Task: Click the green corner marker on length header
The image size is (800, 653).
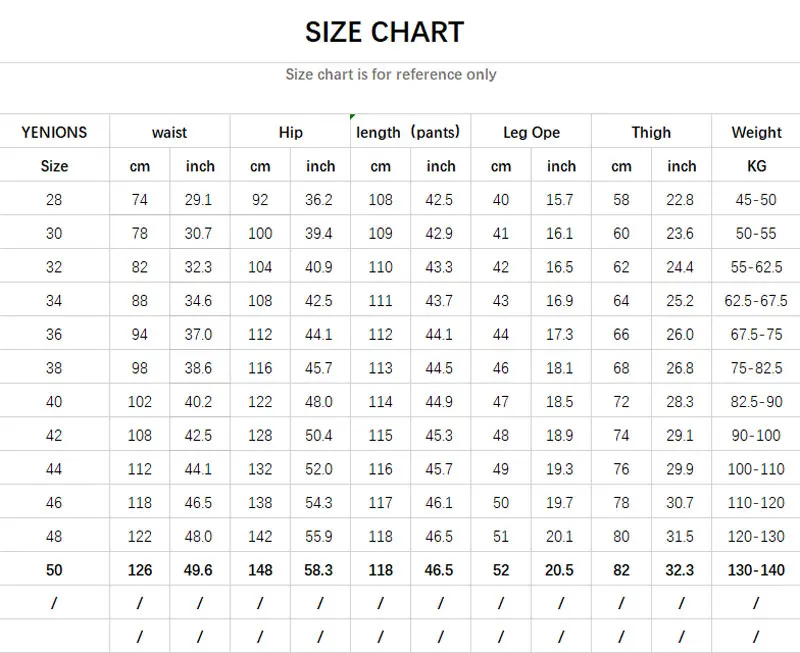Action: [x=353, y=119]
